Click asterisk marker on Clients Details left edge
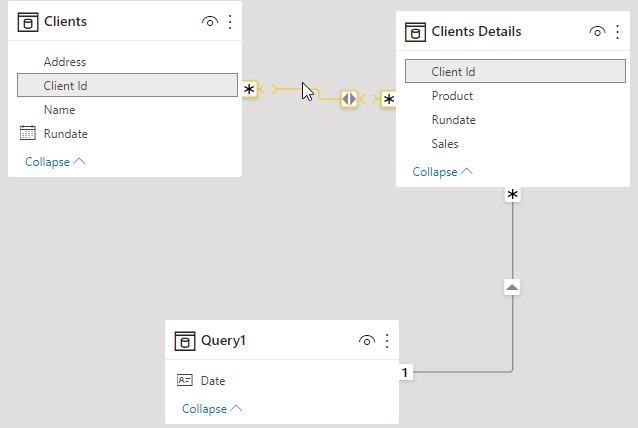Image resolution: width=638 pixels, height=428 pixels. tap(389, 99)
